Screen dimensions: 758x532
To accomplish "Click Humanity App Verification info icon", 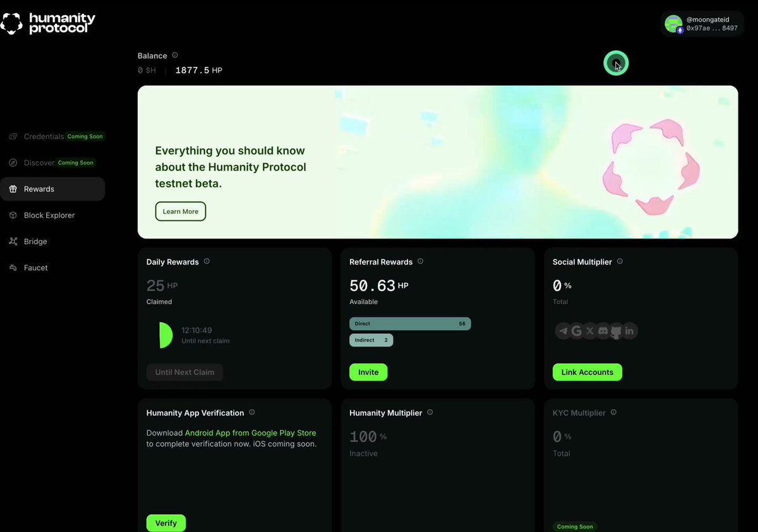I will tap(252, 412).
